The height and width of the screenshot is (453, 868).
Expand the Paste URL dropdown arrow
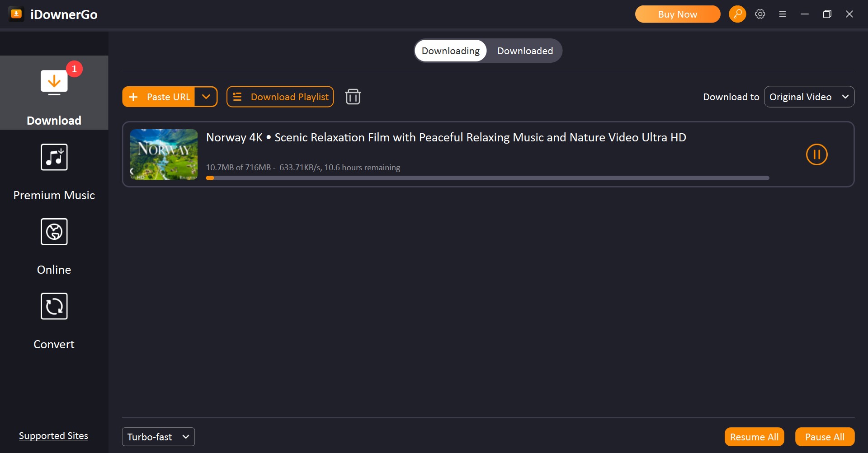[206, 97]
